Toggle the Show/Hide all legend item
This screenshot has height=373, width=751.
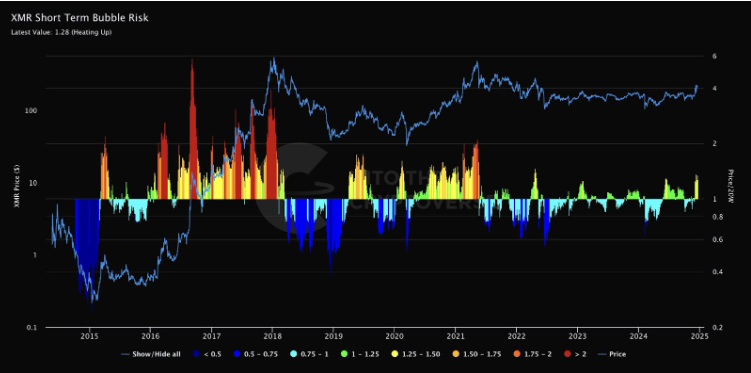(x=150, y=354)
